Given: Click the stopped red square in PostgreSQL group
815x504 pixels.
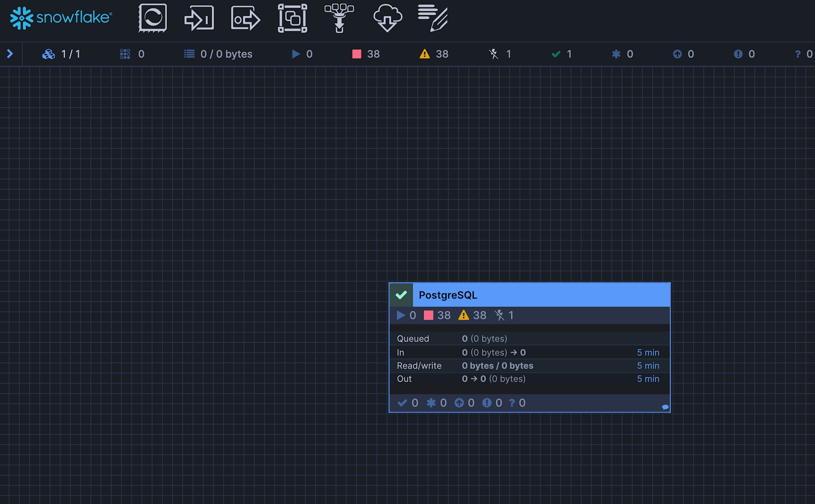Looking at the screenshot, I should coord(428,315).
